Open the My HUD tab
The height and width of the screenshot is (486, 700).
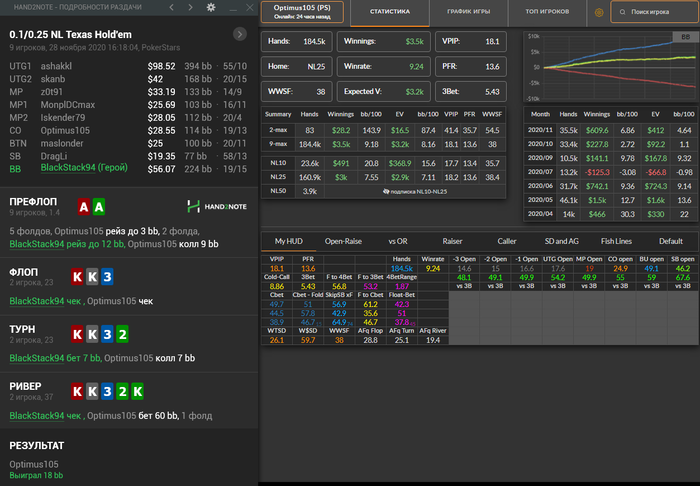pyautogui.click(x=288, y=241)
